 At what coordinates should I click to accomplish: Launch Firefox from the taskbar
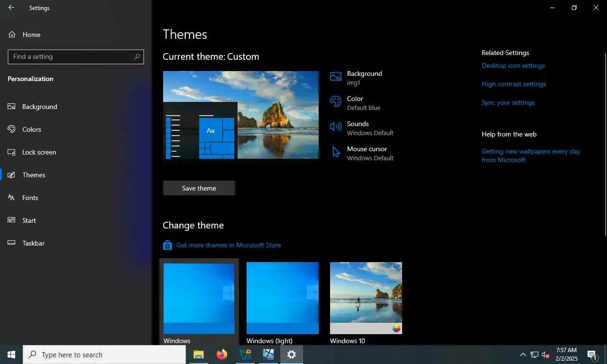coord(221,355)
